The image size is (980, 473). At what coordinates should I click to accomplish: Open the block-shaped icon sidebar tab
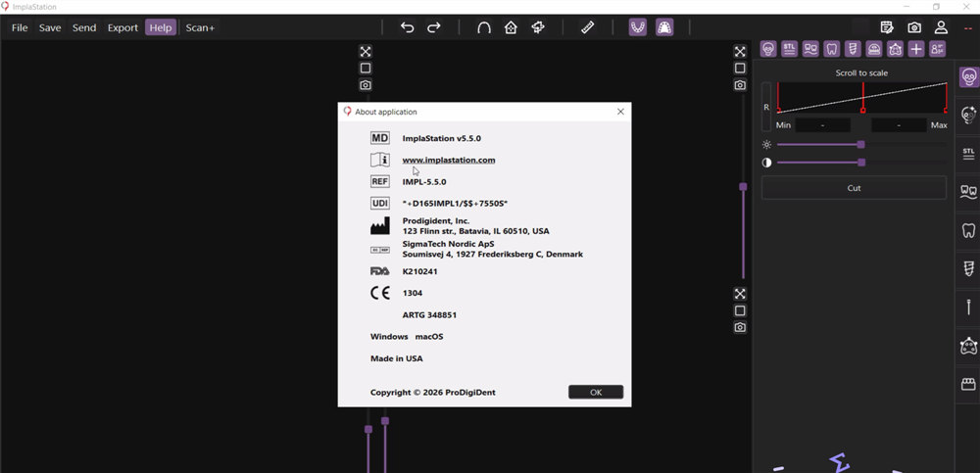pyautogui.click(x=969, y=384)
